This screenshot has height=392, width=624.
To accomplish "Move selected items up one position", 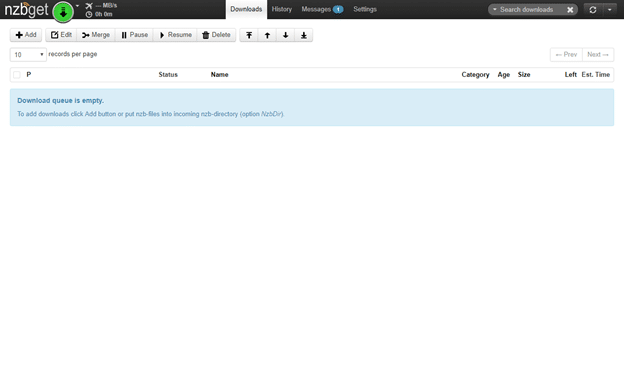I will pos(267,35).
